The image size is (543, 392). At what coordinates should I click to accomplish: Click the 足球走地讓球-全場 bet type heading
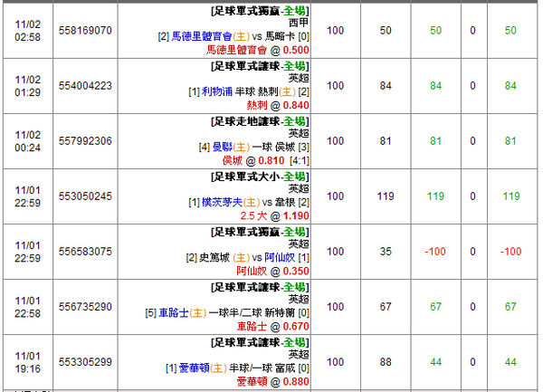click(260, 122)
